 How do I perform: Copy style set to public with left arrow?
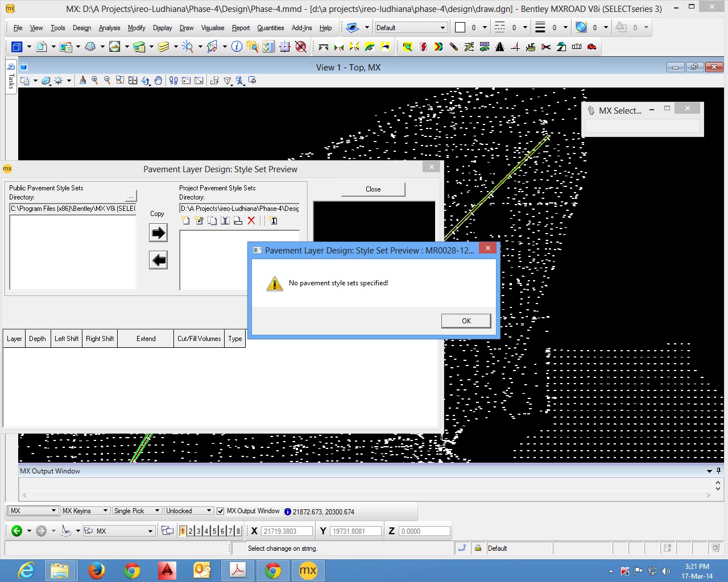click(x=158, y=260)
